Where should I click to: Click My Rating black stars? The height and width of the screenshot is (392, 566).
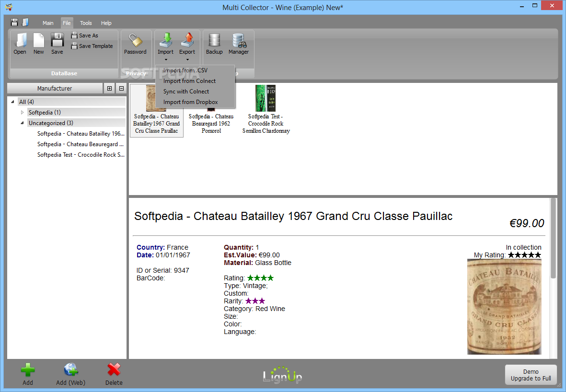click(524, 255)
